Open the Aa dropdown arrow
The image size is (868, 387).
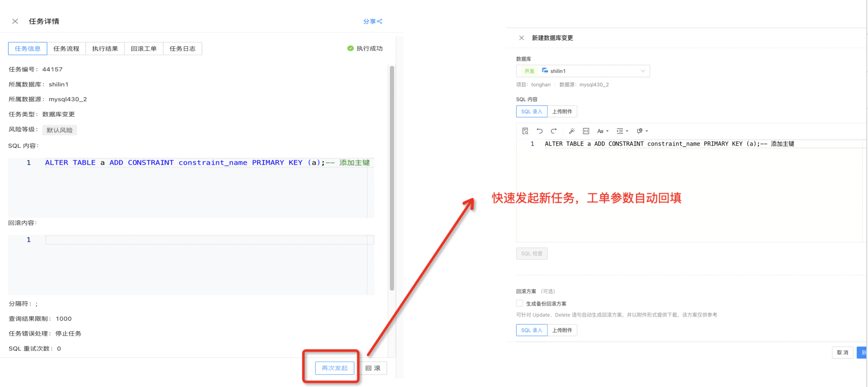click(608, 131)
